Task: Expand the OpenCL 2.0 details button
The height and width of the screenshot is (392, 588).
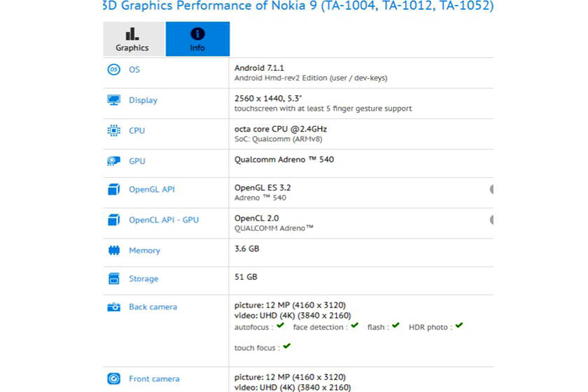Action: pos(491,220)
